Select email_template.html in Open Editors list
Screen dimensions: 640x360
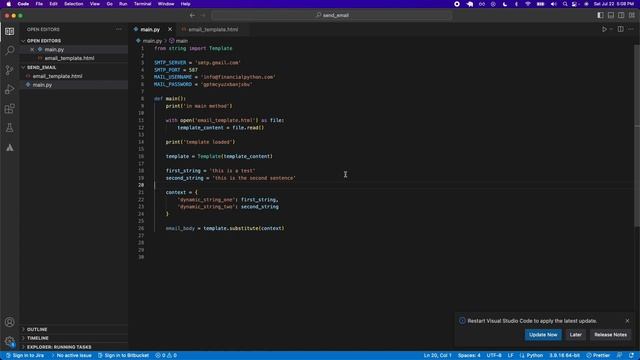[x=69, y=58]
